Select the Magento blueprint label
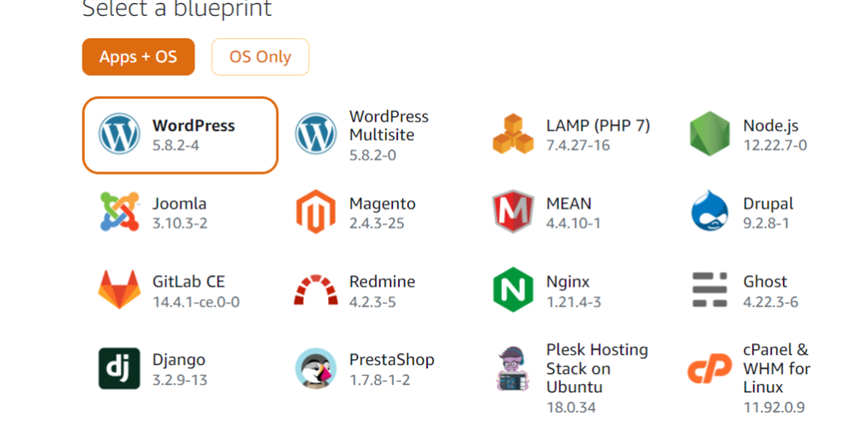 [x=382, y=204]
